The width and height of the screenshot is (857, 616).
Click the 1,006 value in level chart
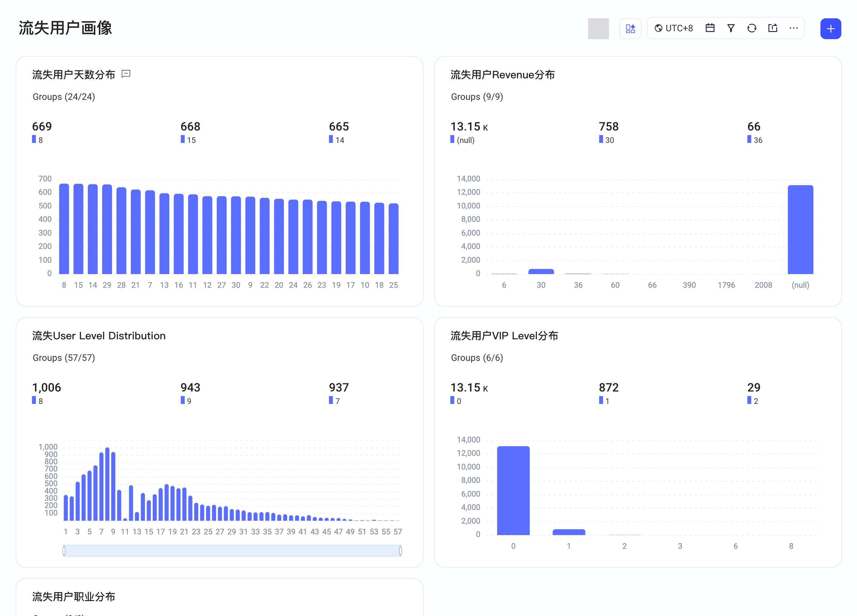point(46,387)
